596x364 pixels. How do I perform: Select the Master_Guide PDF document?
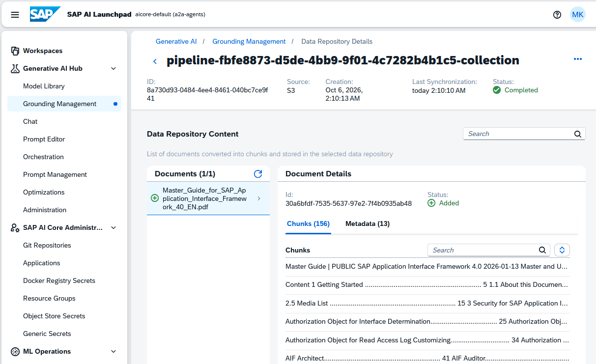point(208,198)
